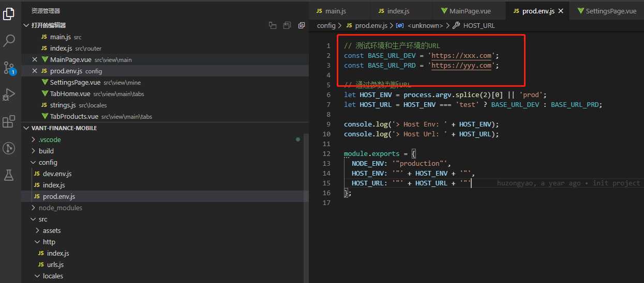This screenshot has width=644, height=283.
Task: Expand the node_modules folder
Action: click(60, 208)
